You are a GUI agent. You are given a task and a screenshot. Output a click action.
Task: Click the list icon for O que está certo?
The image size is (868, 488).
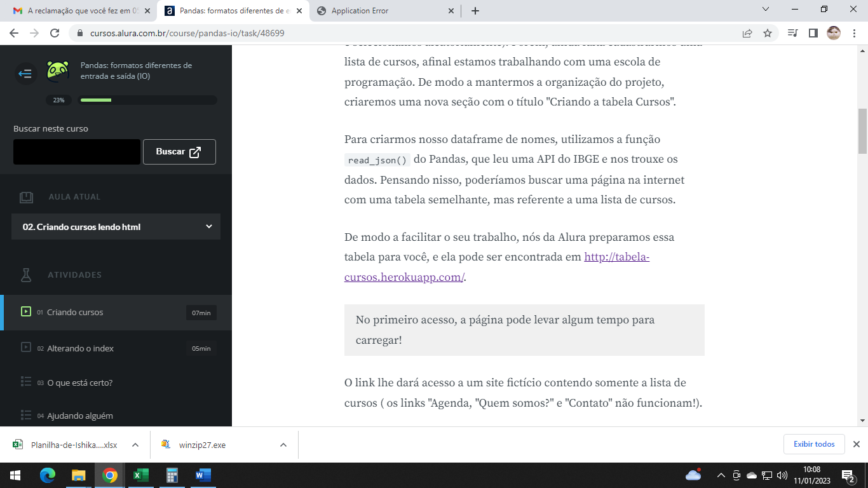[x=26, y=382]
